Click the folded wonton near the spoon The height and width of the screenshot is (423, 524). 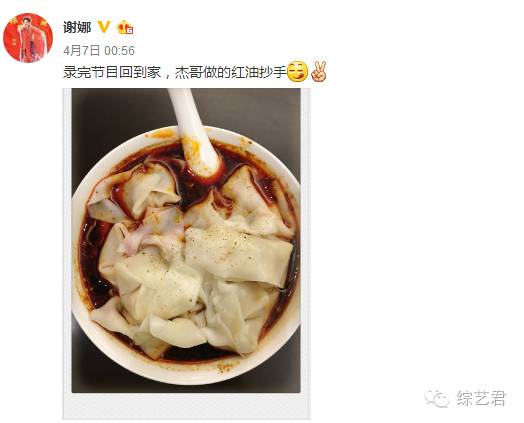click(x=152, y=187)
